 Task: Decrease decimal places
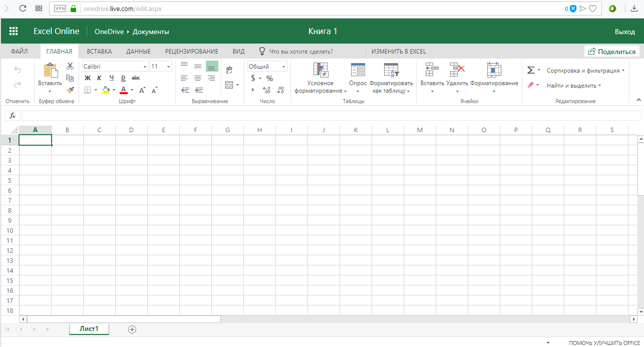coord(280,90)
